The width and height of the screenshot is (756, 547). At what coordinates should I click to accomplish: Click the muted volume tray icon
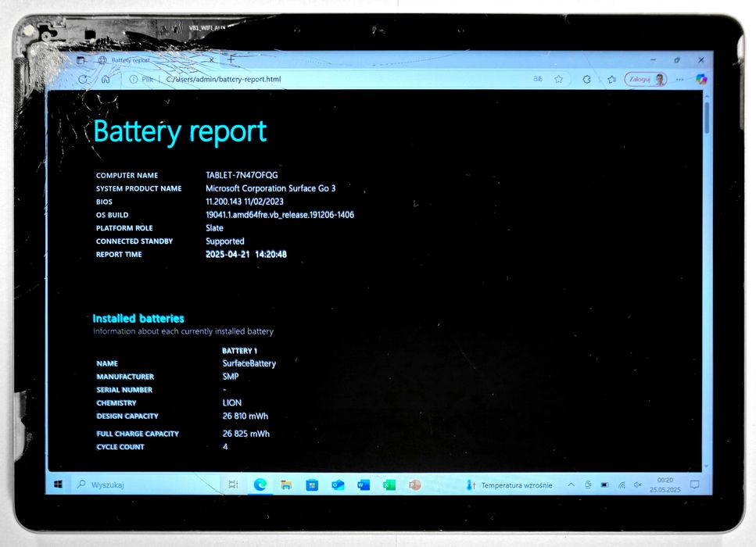click(x=638, y=484)
